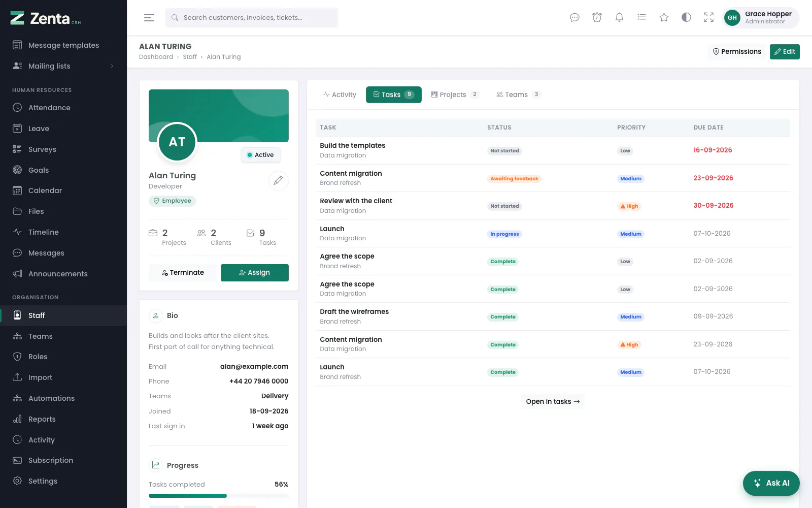This screenshot has width=812, height=508.
Task: Click the green Edit button
Action: point(785,52)
